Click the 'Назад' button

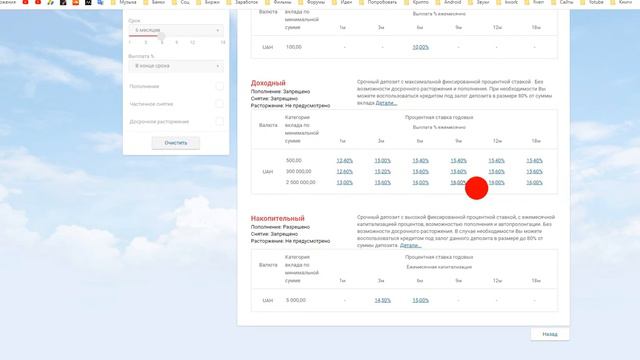(x=550, y=334)
